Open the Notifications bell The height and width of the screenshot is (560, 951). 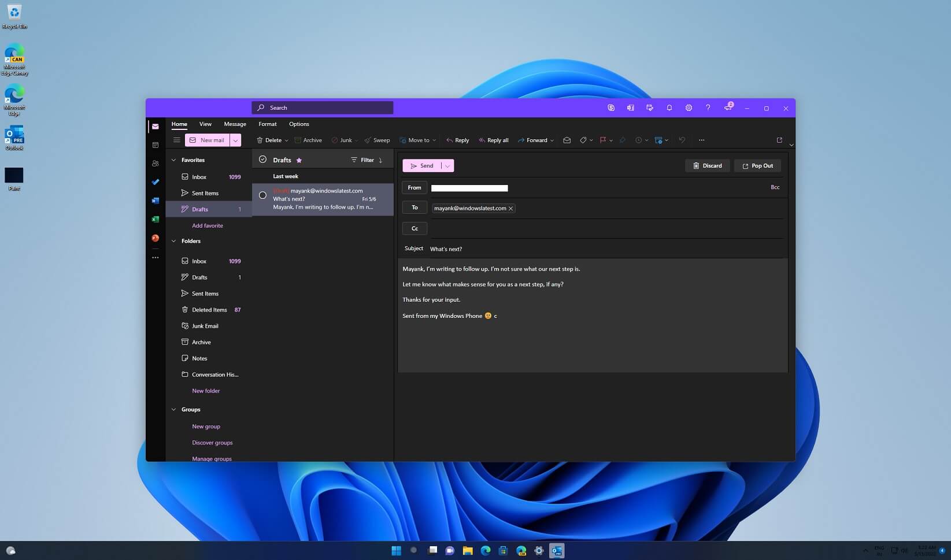[x=669, y=107]
